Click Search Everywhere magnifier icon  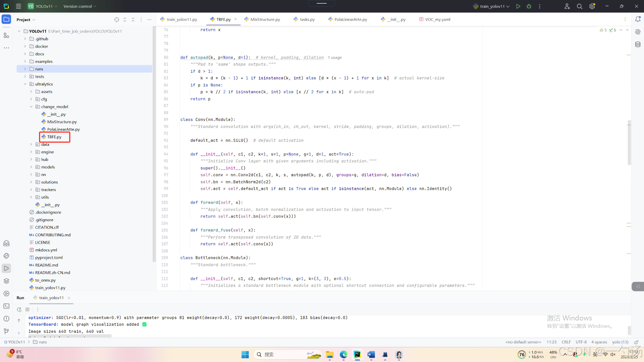(x=579, y=6)
